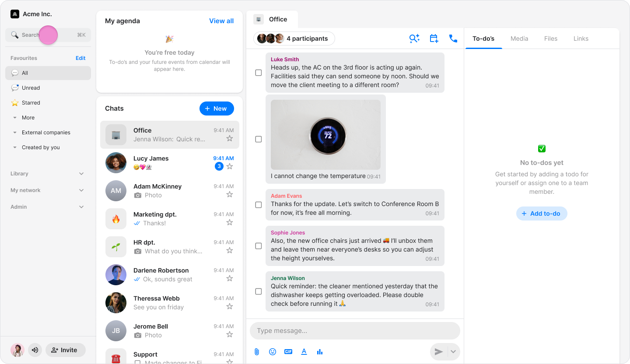Star the Theressa Webb chat

tap(230, 307)
